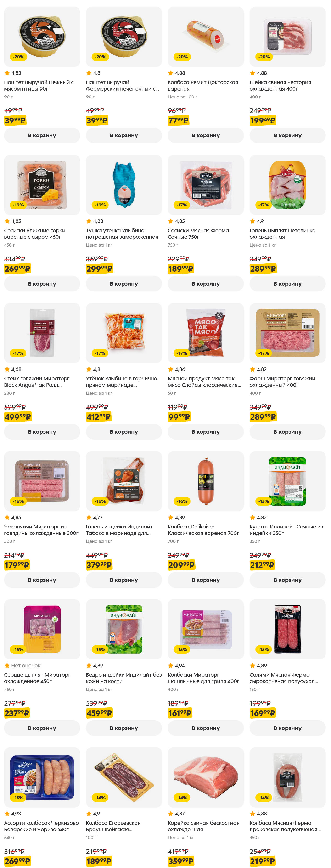331x868 pixels.
Task: Click Мясо так мясо Слайсы product photo
Action: click(206, 333)
